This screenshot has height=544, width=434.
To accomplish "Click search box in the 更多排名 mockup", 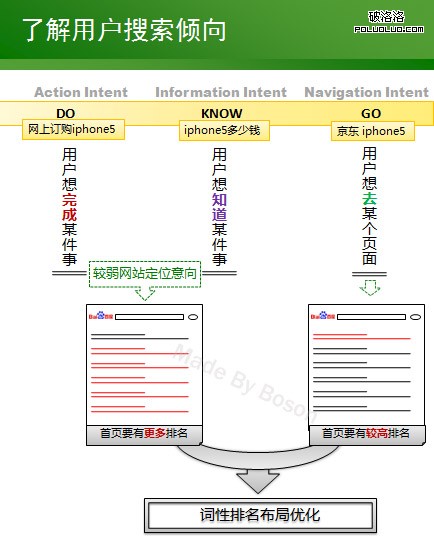I will click(150, 317).
